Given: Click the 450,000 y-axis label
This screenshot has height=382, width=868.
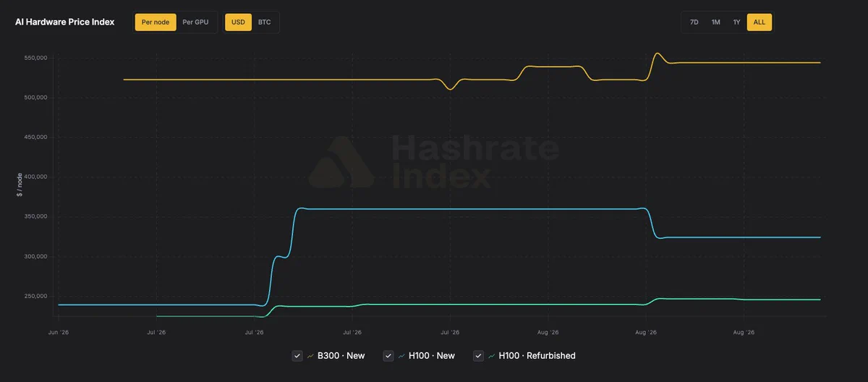Looking at the screenshot, I should [x=37, y=137].
